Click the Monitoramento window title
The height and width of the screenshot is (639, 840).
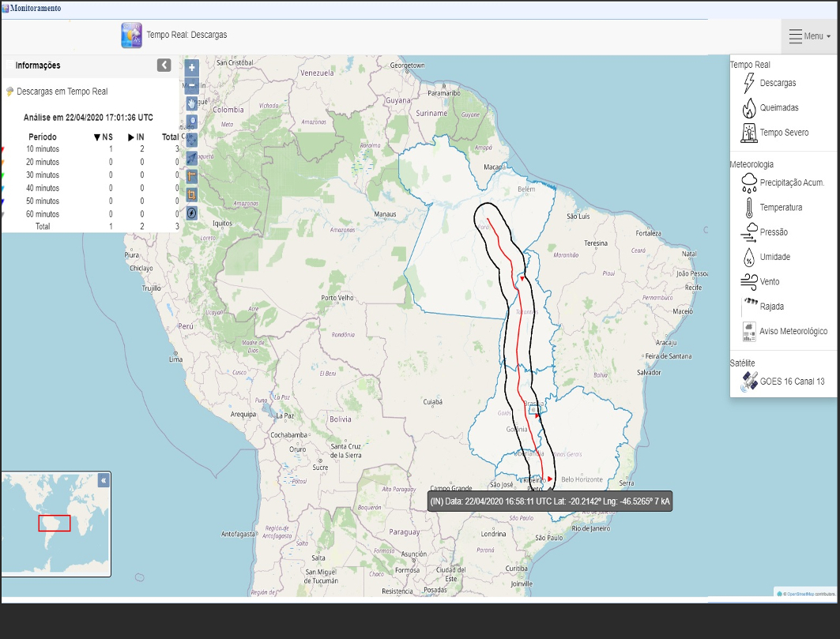[36, 8]
